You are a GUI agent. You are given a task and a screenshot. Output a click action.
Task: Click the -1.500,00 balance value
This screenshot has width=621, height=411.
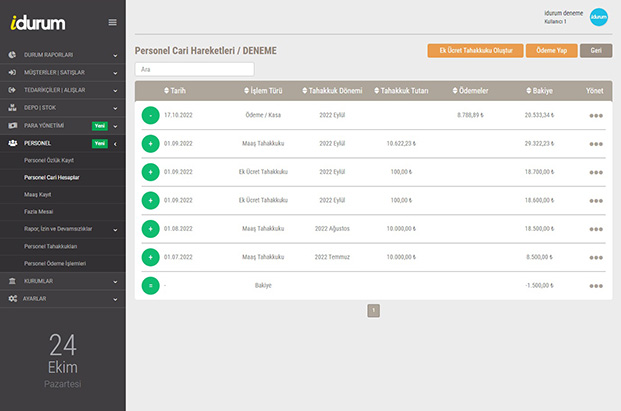coord(539,285)
